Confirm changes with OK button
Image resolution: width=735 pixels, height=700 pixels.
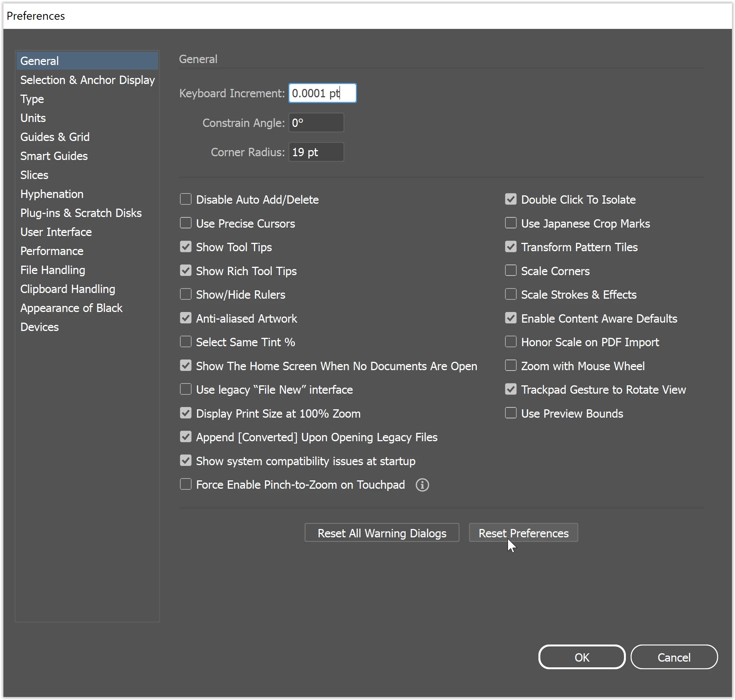point(581,657)
